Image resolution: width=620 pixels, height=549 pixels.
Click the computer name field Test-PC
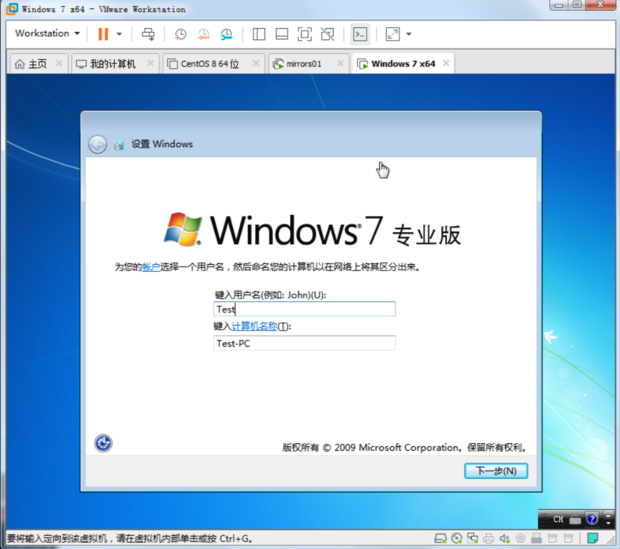pos(304,343)
